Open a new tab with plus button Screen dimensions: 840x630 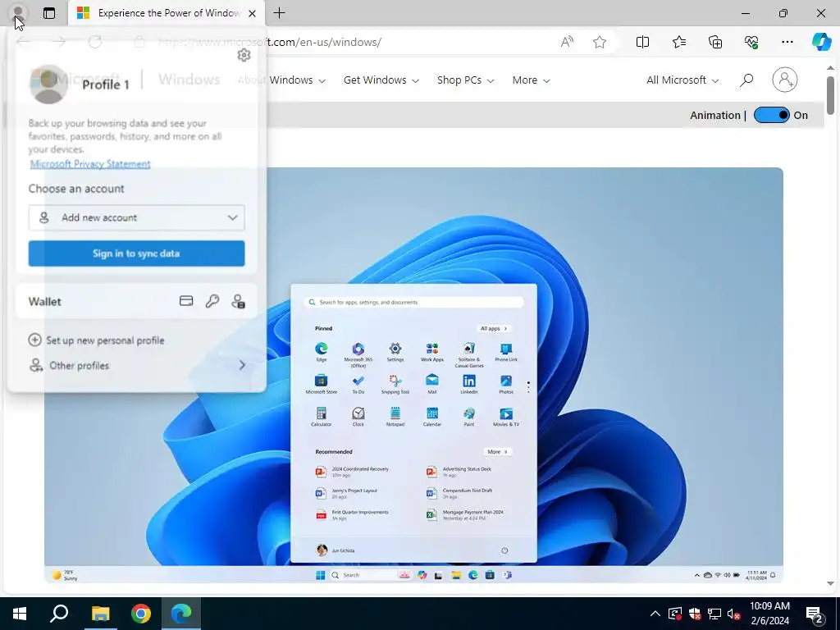tap(279, 13)
